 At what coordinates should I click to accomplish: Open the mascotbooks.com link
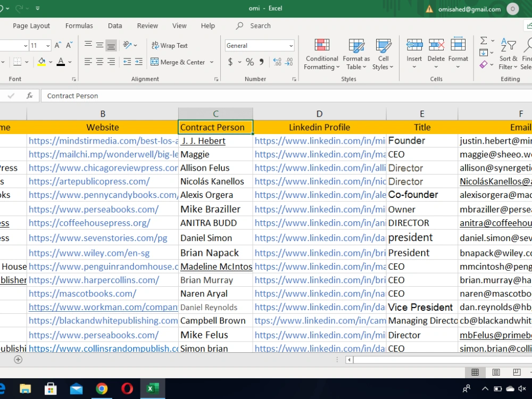[82, 294]
